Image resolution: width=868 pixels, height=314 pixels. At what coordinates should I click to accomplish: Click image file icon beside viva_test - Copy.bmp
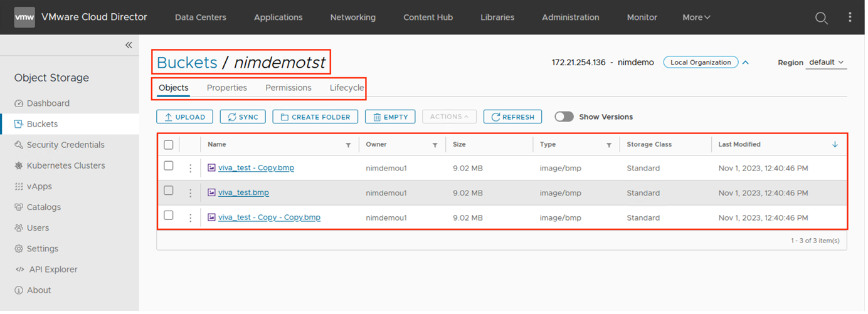click(212, 168)
